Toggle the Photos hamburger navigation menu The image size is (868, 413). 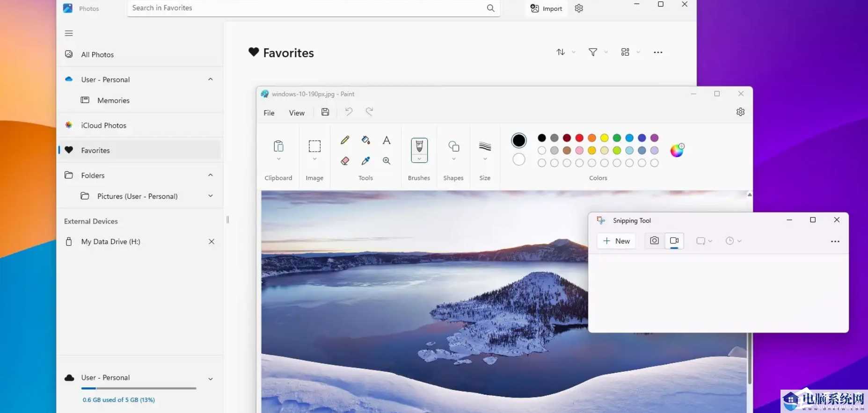click(69, 33)
